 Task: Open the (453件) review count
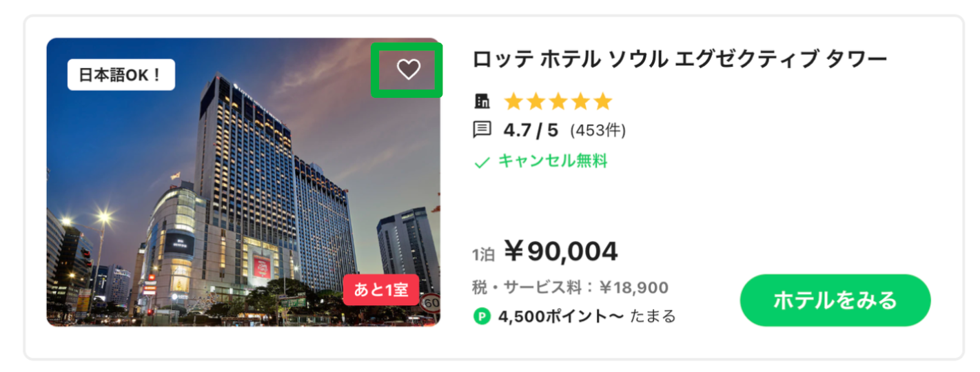(598, 130)
